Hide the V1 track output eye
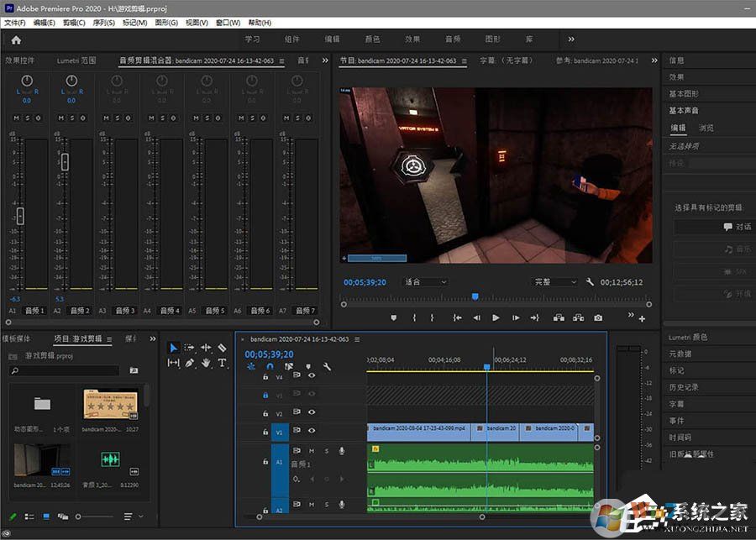The height and width of the screenshot is (540, 756). click(x=312, y=431)
